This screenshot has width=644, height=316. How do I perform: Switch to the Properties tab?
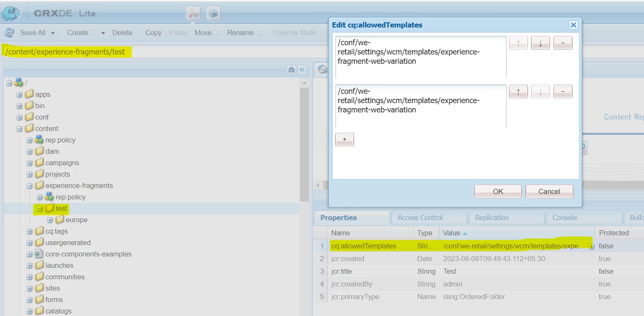(352, 218)
